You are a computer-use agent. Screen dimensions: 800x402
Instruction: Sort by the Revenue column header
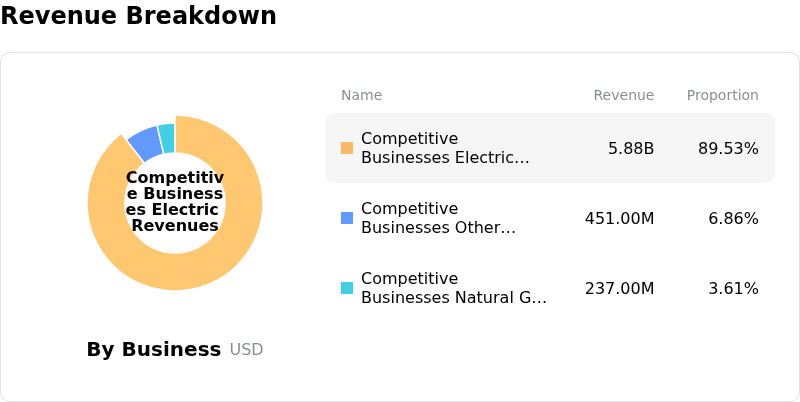coord(623,95)
